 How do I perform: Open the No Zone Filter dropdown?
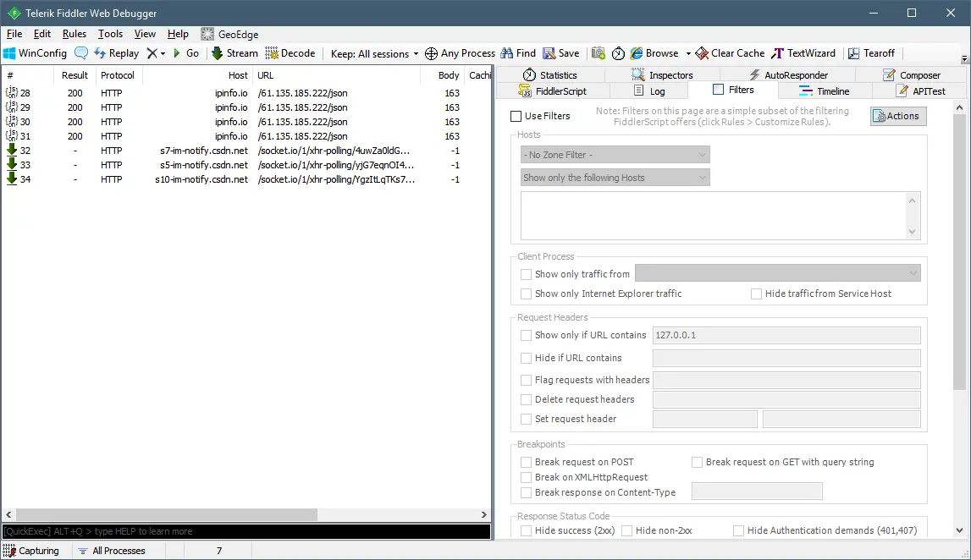click(x=615, y=155)
